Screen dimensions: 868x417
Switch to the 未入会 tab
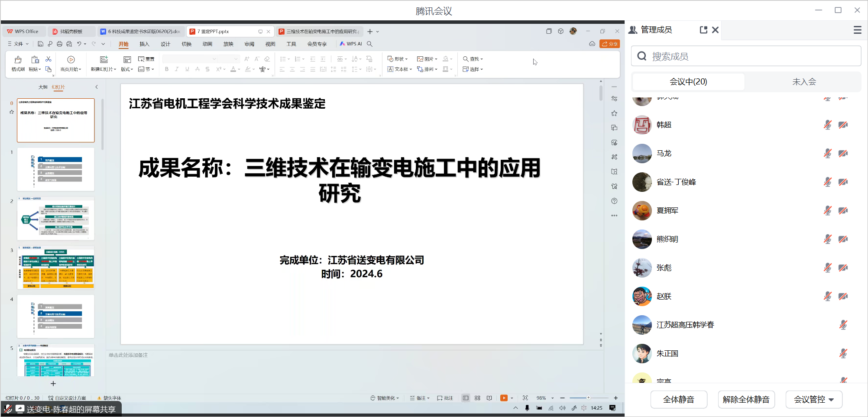point(804,81)
